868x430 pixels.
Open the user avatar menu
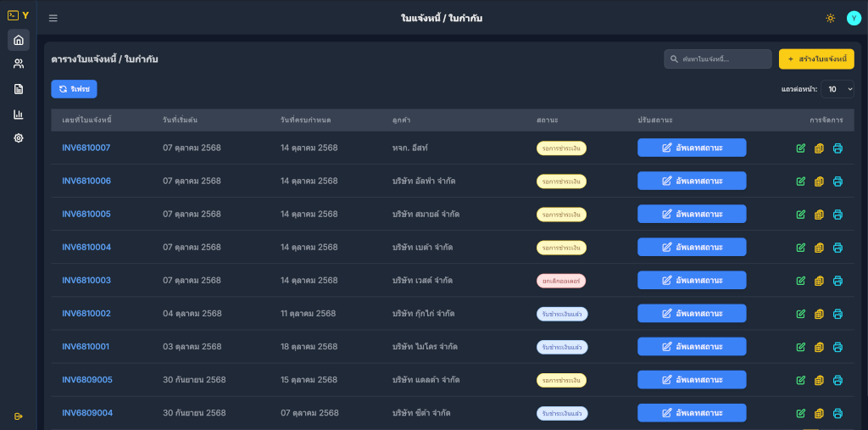tap(854, 18)
